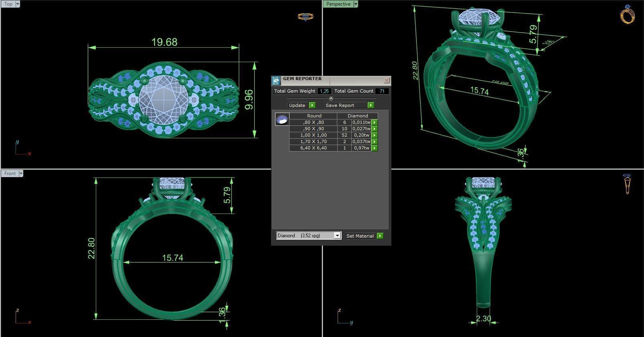Click the 19.68 dimension in the Top viewport

164,42
